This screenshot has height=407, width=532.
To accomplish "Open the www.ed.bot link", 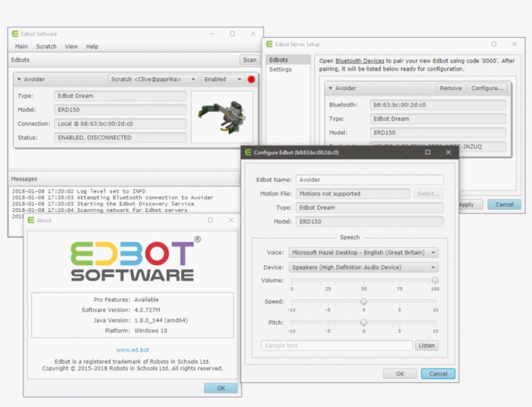I will tap(132, 350).
